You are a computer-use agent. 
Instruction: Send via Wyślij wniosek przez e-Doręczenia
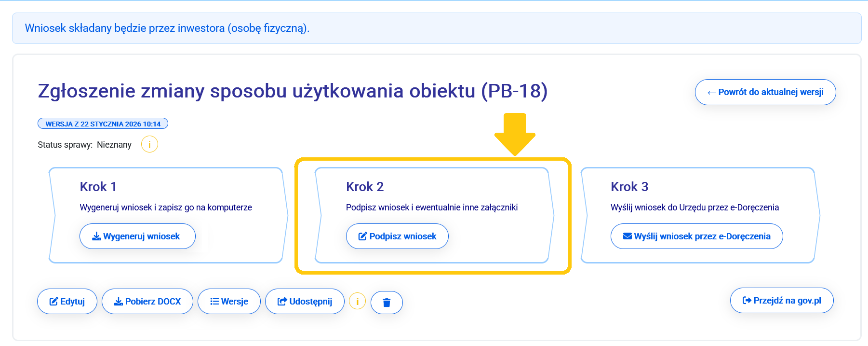click(696, 236)
